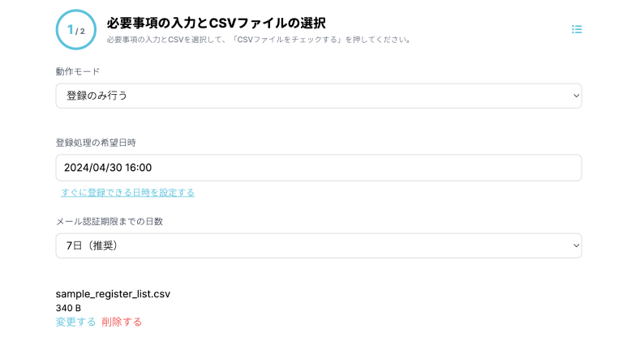Image resolution: width=644 pixels, height=341 pixels.
Task: Open the 7日（推奨） days dropdown
Action: [x=318, y=245]
